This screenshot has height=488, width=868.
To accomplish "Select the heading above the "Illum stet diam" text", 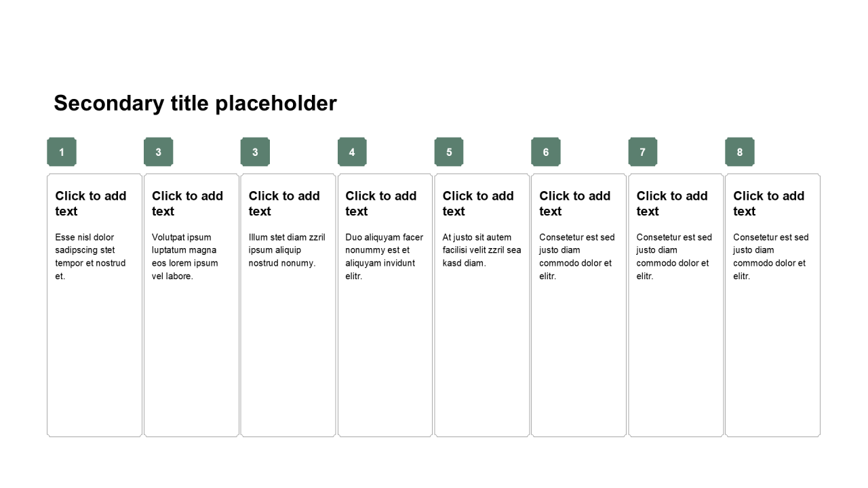I will coord(284,203).
